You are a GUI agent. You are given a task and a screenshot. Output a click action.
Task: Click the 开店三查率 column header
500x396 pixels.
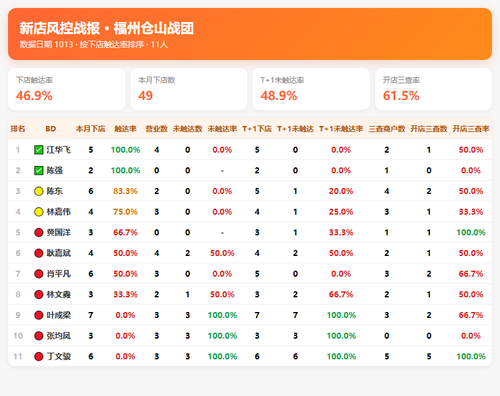click(471, 129)
